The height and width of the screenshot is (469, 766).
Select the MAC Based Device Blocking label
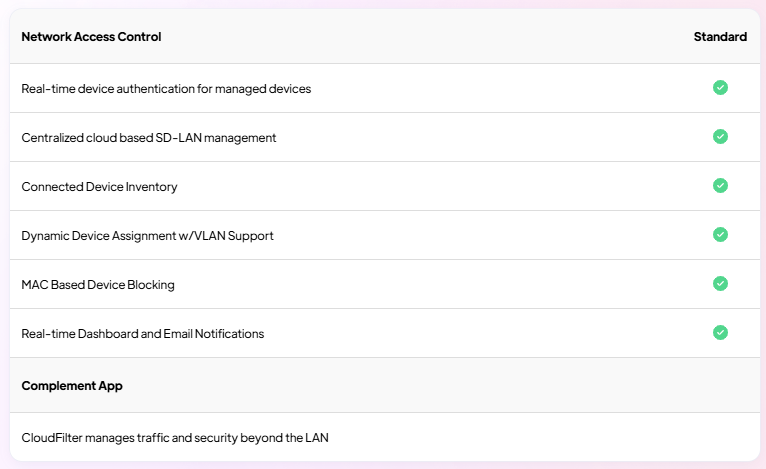98,284
